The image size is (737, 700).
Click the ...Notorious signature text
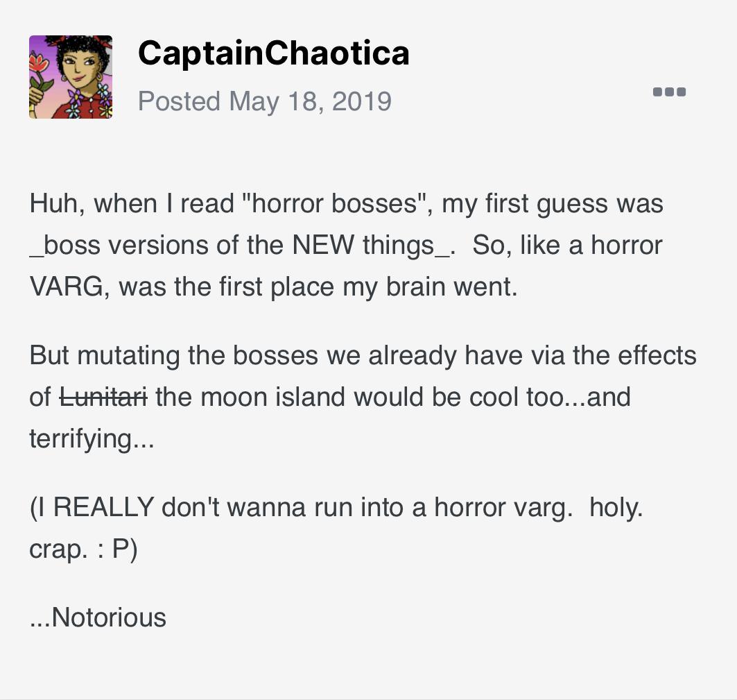pyautogui.click(x=98, y=617)
